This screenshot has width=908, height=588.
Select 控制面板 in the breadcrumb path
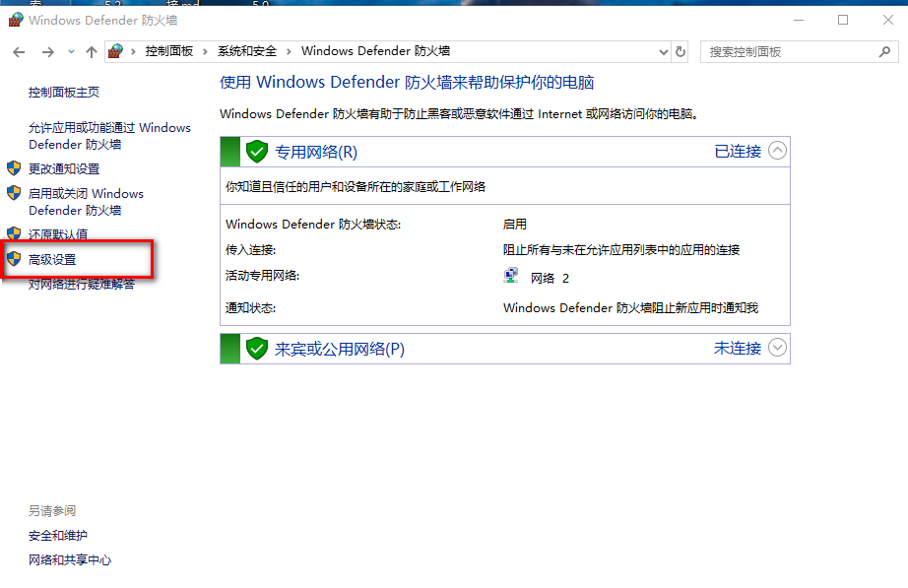[x=169, y=51]
